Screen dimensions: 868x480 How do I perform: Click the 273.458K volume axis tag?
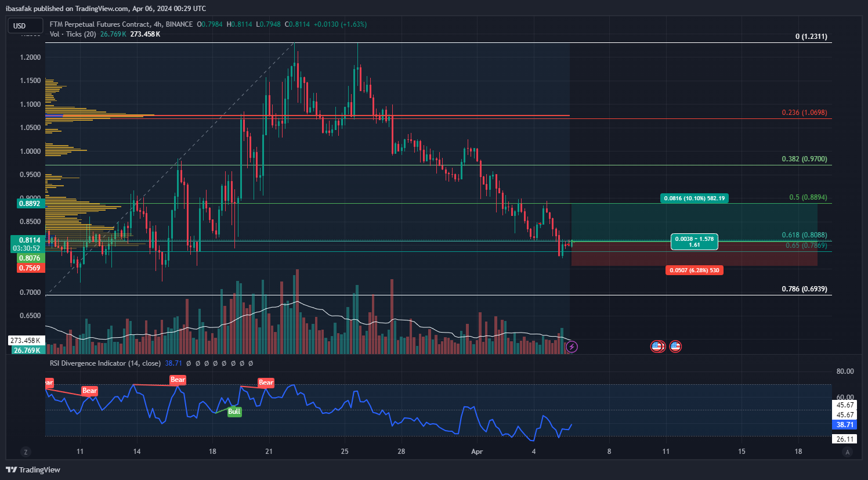[x=26, y=341]
